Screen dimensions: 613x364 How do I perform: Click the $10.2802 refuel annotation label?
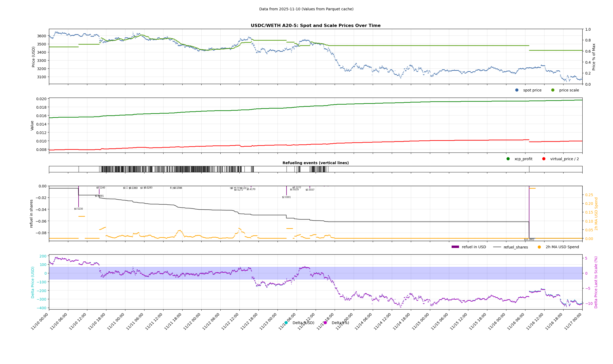[x=529, y=239]
